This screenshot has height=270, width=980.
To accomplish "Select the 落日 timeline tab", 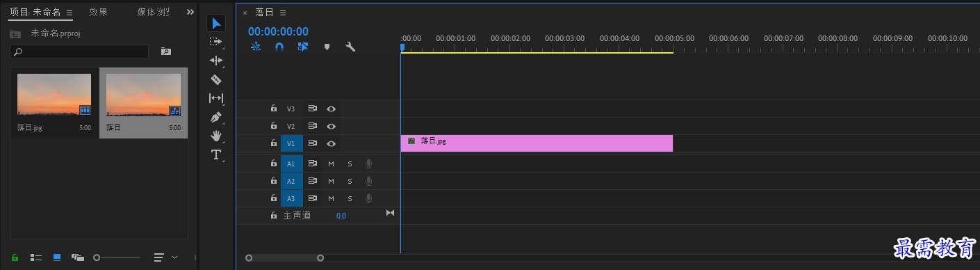I will pyautogui.click(x=264, y=12).
